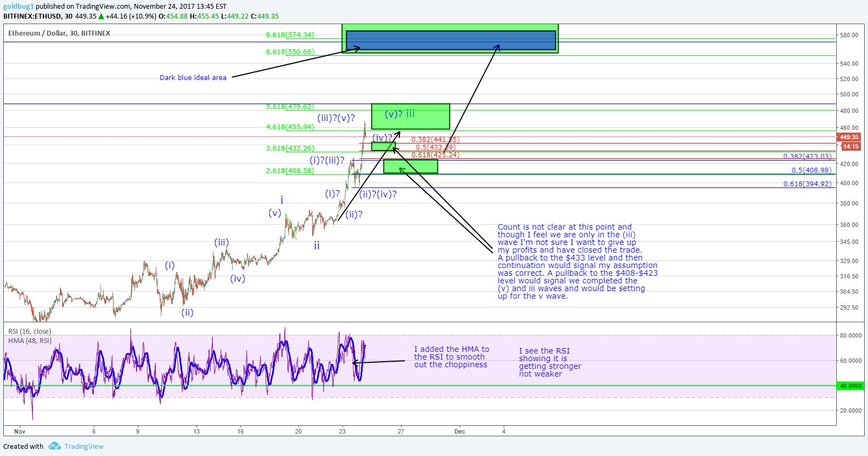Click the Dec label on date axis

[x=460, y=431]
